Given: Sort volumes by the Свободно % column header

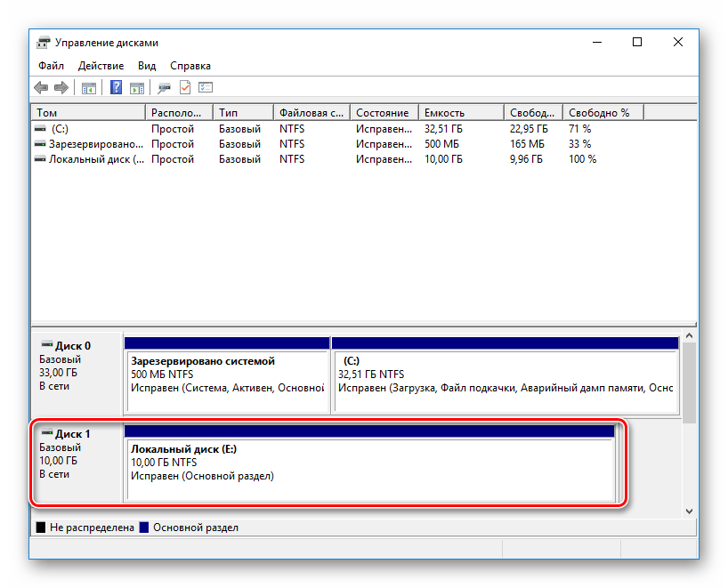Looking at the screenshot, I should [x=602, y=112].
